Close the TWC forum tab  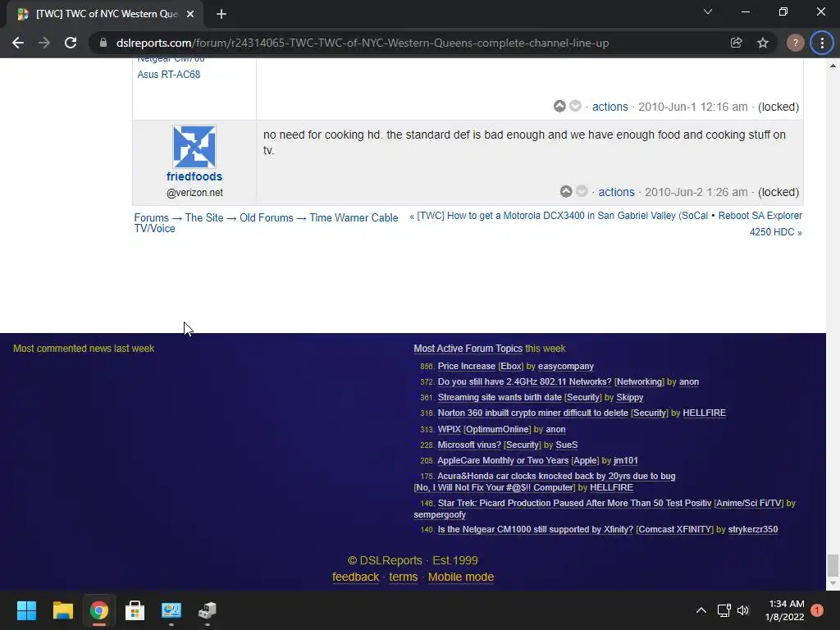point(190,14)
